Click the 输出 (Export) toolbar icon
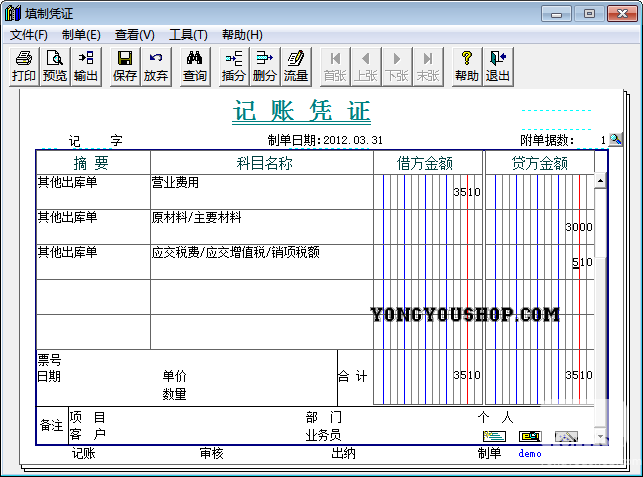643x477 pixels. point(86,66)
